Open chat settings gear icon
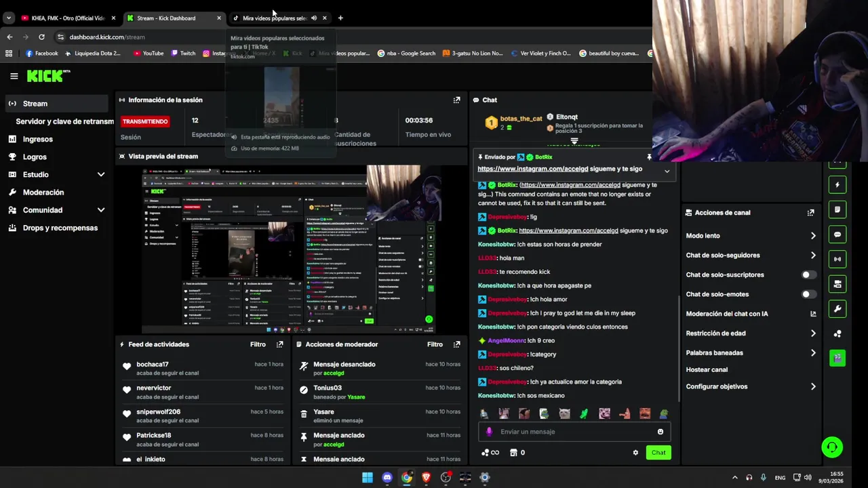This screenshot has height=488, width=868. 635,453
